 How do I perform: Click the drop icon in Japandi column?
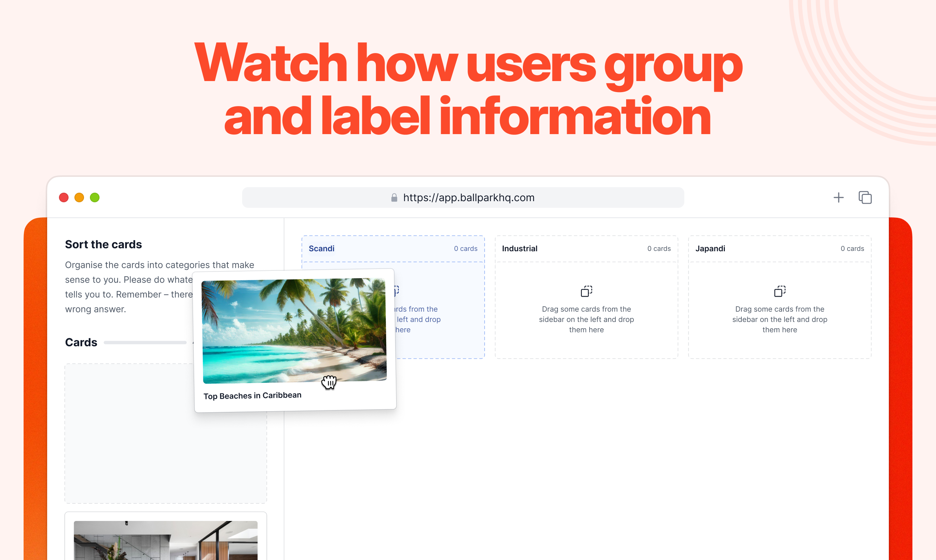[x=779, y=291]
